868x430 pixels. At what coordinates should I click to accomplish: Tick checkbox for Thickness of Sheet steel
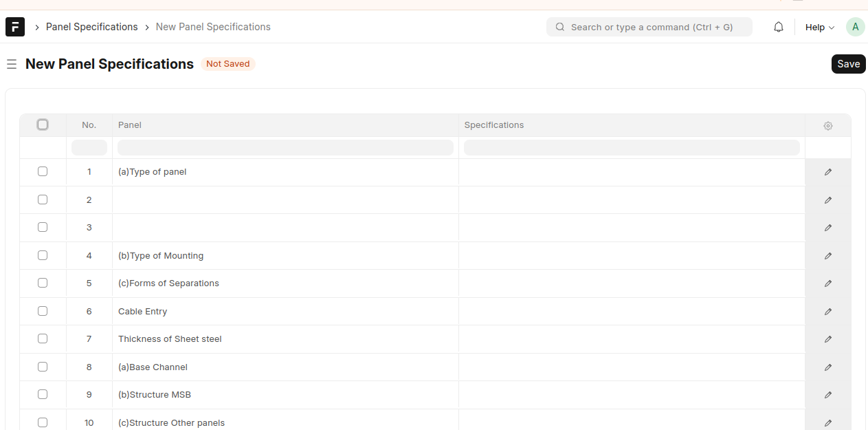point(43,338)
